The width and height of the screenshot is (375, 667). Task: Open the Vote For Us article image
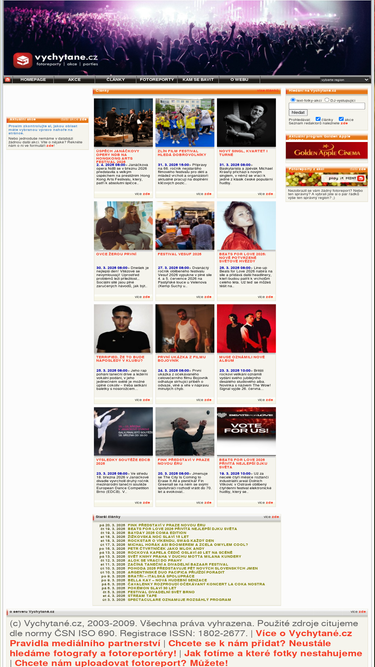coord(246,431)
